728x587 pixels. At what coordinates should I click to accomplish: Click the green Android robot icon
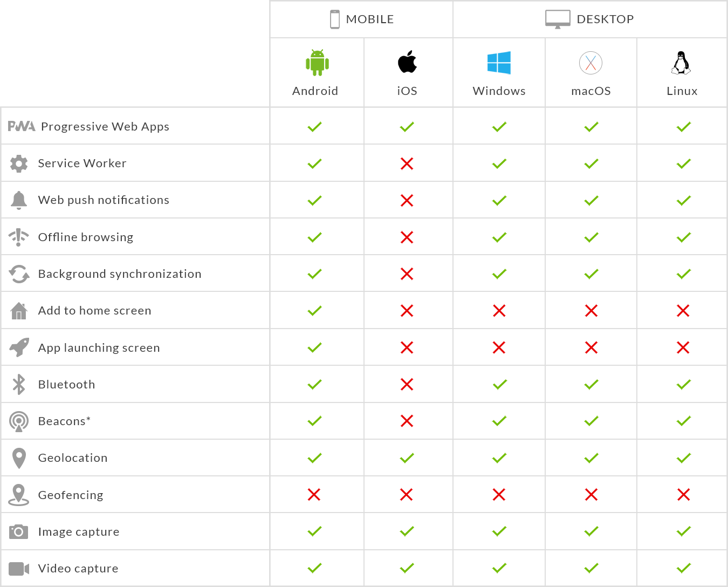tap(317, 63)
